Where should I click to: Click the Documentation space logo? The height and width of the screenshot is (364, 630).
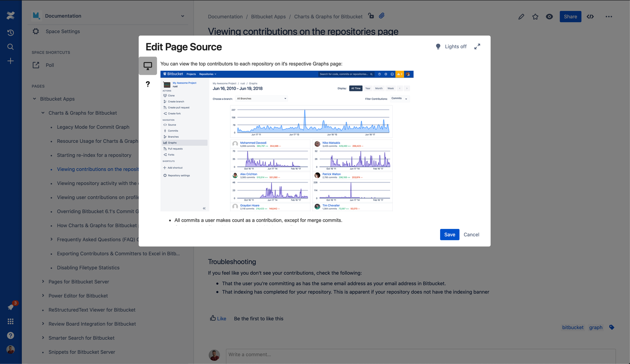click(36, 16)
